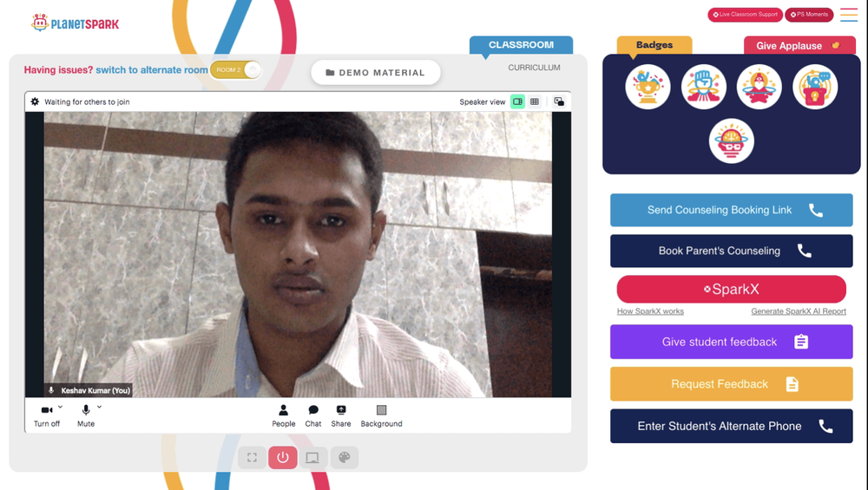Click Request Feedback button

731,384
